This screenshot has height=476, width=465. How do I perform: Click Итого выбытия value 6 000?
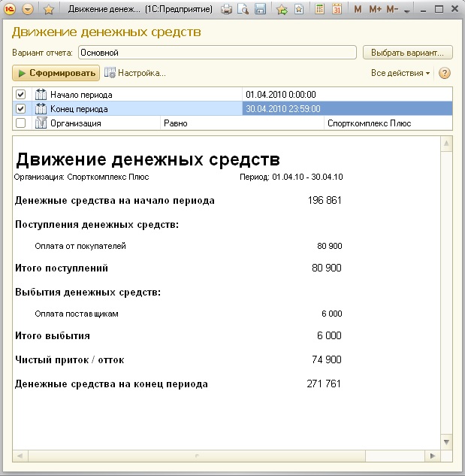point(329,335)
